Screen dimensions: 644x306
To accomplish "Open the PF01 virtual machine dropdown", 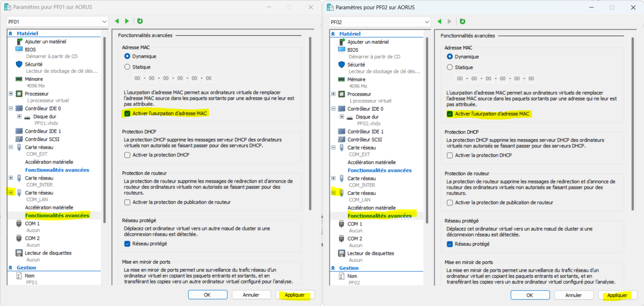I will pyautogui.click(x=104, y=22).
